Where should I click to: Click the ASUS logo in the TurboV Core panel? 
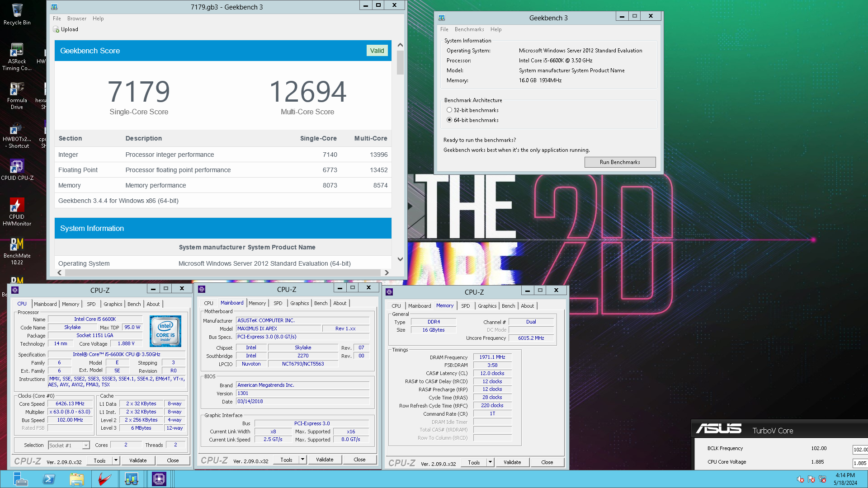[x=718, y=428]
